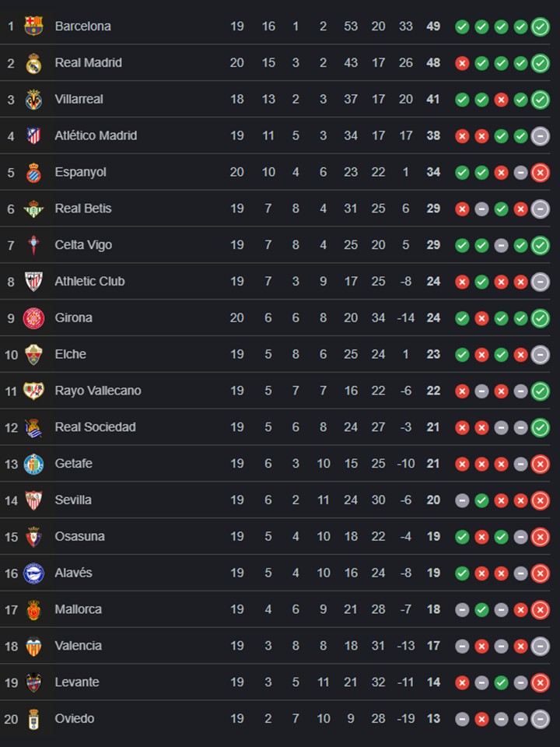Click Real Madrid's red loss form icon

pos(462,63)
